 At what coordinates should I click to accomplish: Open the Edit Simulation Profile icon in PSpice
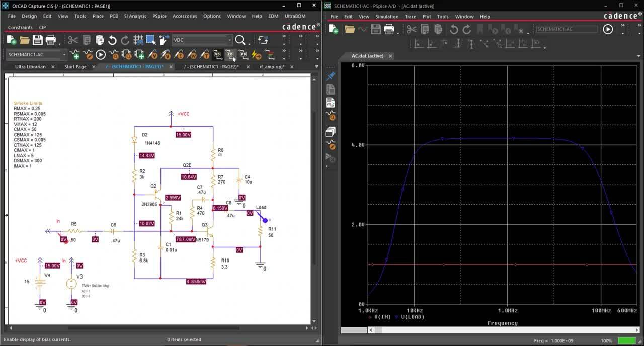88,54
